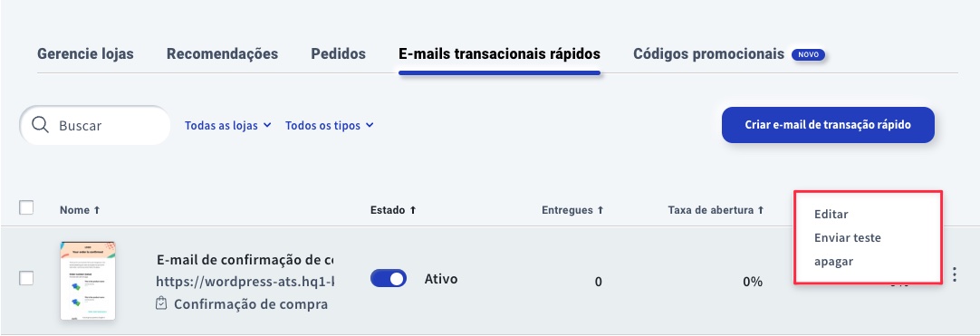Select Editar from the context menu
The image size is (980, 336).
click(831, 215)
